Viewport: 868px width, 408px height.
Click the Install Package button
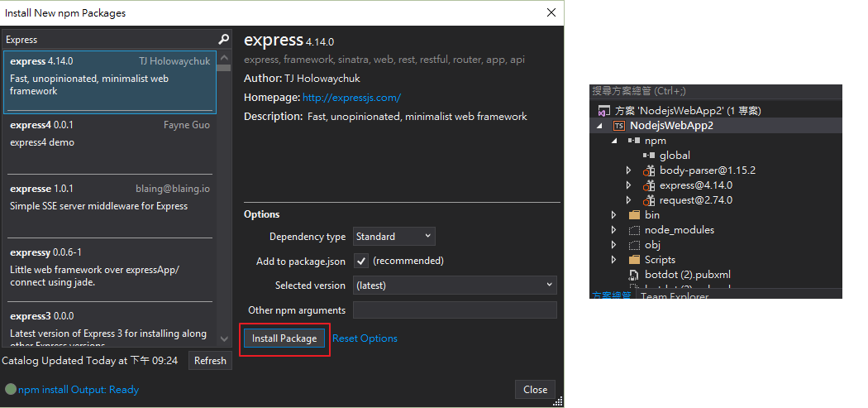[x=284, y=338]
